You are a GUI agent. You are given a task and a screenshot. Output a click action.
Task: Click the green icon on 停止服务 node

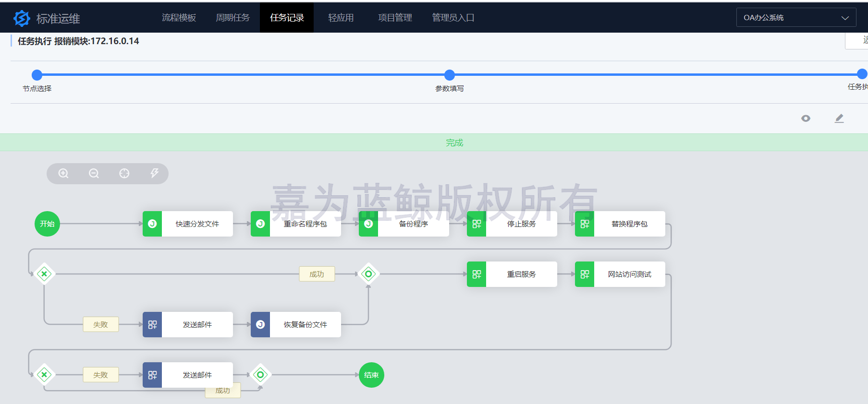coord(477,224)
